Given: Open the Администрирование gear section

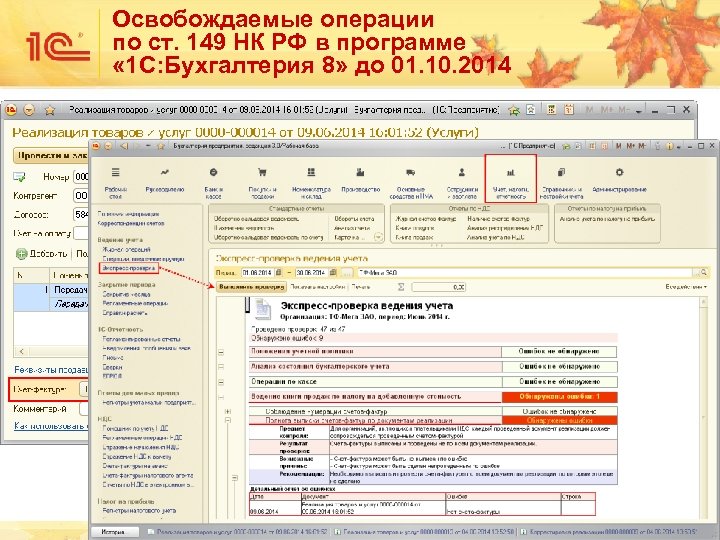Looking at the screenshot, I should (x=619, y=180).
